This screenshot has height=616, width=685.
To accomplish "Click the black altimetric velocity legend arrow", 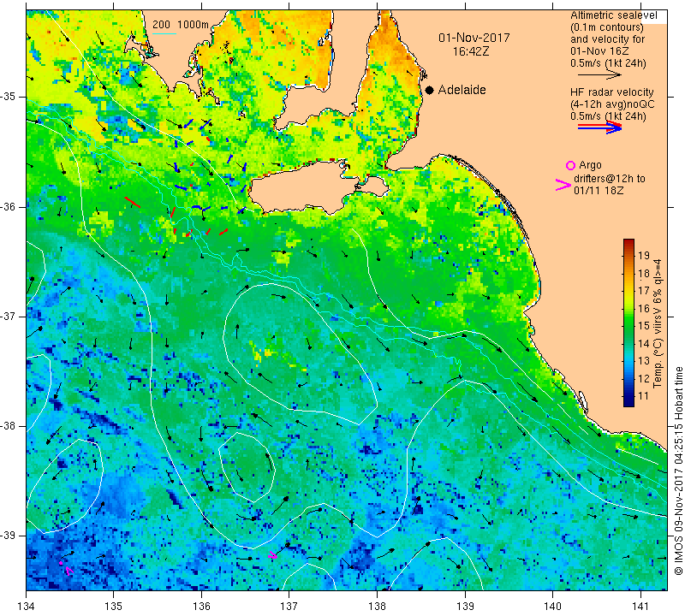I will (599, 75).
